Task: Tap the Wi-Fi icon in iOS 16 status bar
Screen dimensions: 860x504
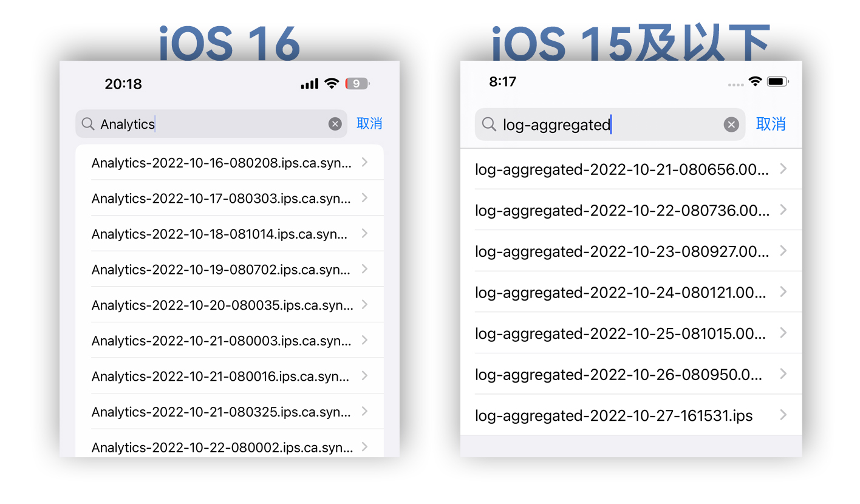Action: pyautogui.click(x=332, y=84)
